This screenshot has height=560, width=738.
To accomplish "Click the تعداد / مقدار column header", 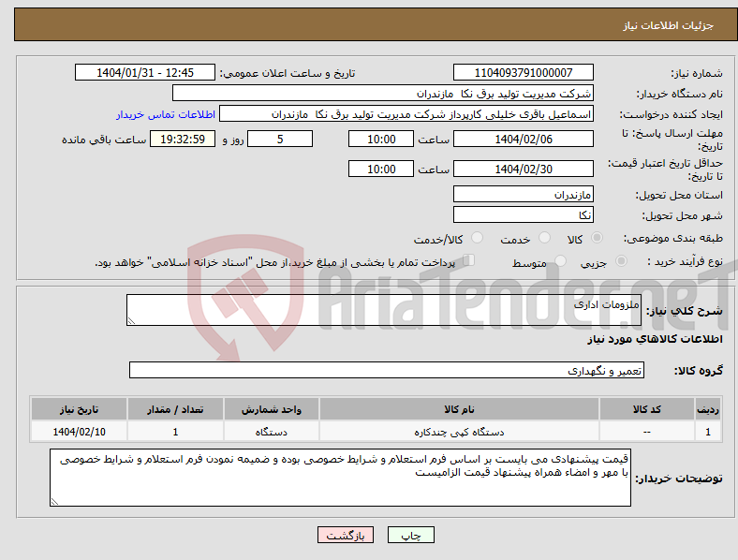I will point(175,409).
